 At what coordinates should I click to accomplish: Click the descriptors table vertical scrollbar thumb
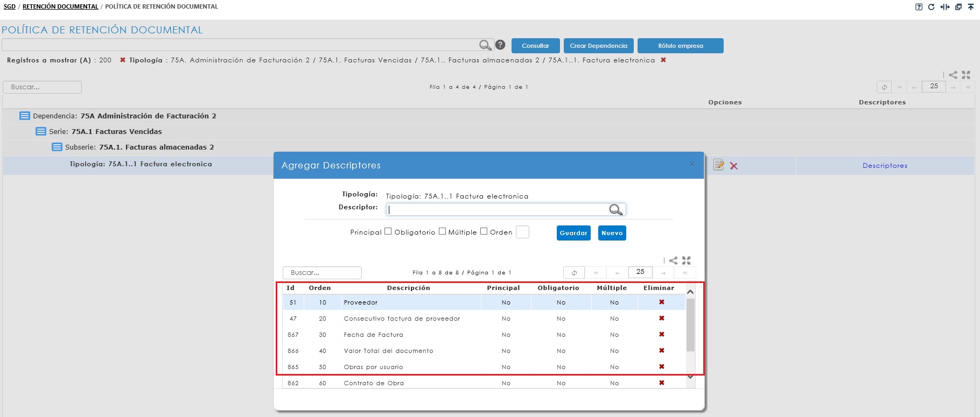[x=690, y=324]
